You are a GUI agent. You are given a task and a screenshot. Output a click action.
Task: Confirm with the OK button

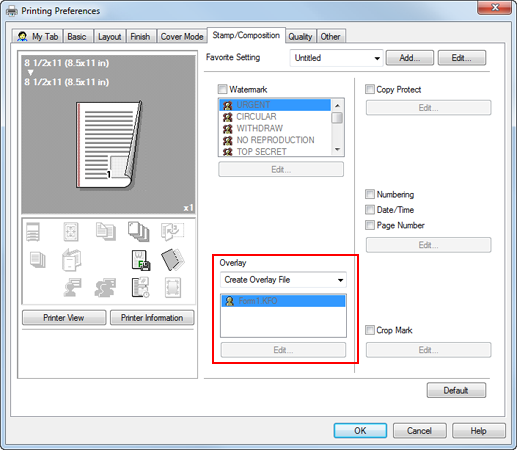coord(360,431)
